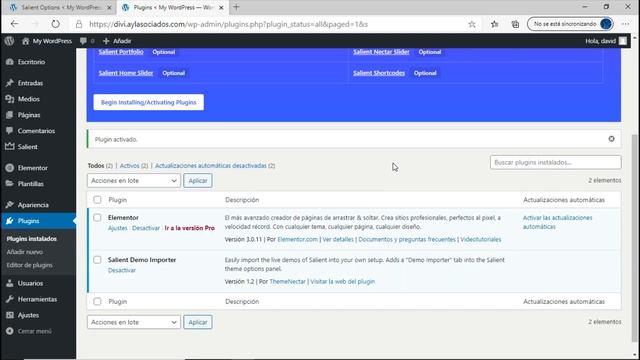Viewport: 640px width, 360px height.
Task: Open browser collections icon
Action: coord(515,24)
